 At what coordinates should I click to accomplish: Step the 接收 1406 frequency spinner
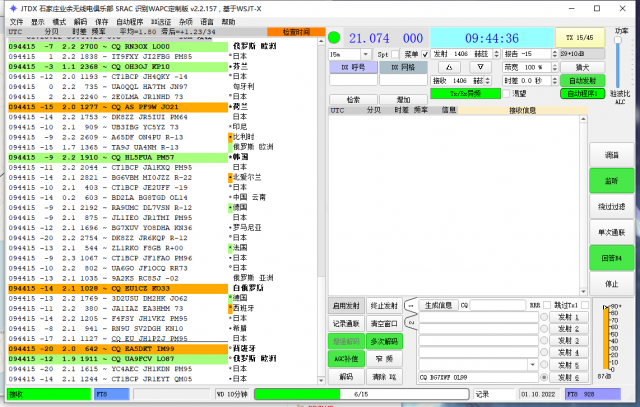pos(487,81)
